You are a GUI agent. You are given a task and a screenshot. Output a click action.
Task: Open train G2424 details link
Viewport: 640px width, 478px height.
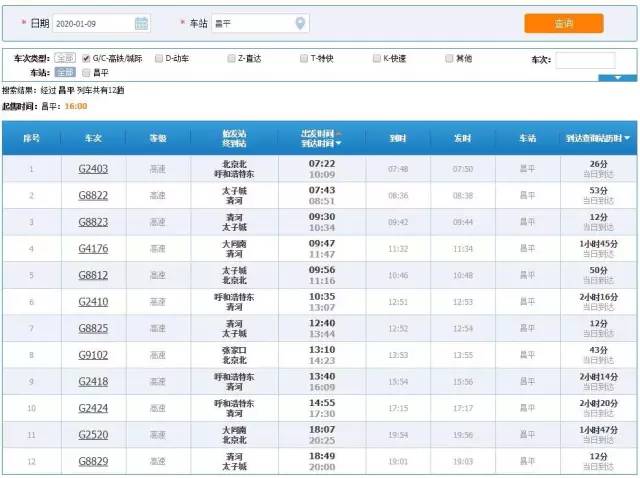[93, 408]
